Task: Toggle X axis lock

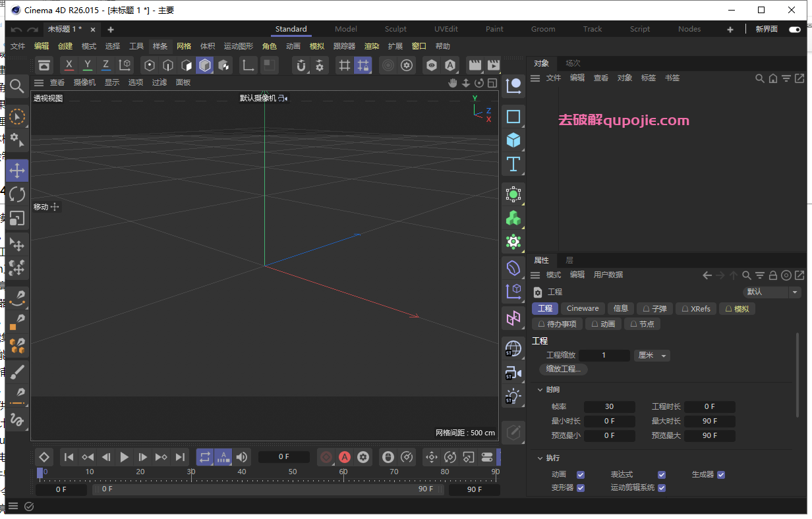Action: coord(69,65)
